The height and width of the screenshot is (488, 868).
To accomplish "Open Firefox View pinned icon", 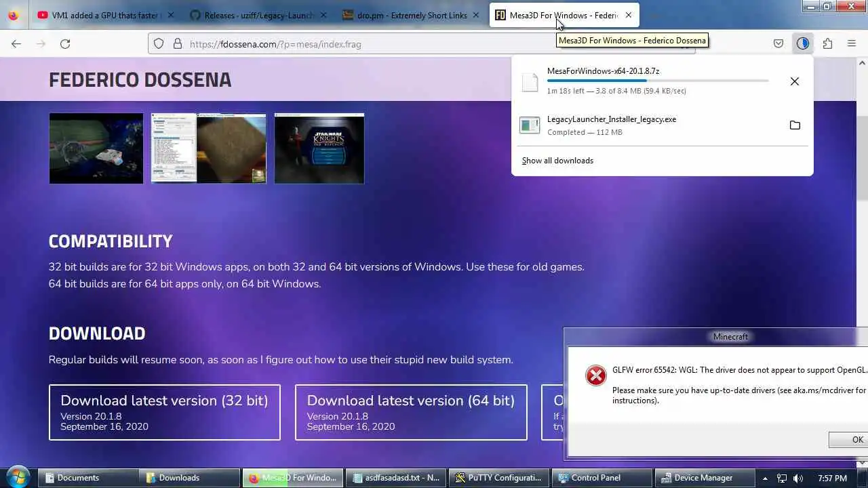I will (14, 15).
